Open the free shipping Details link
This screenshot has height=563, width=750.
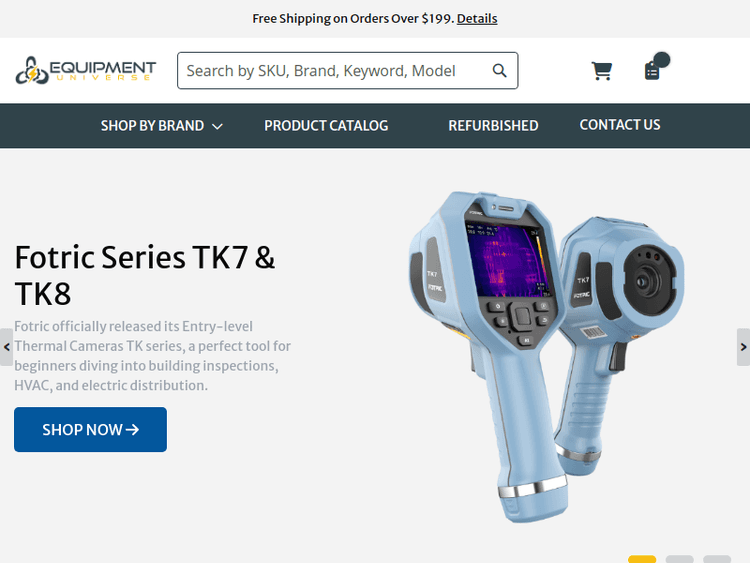pyautogui.click(x=477, y=19)
